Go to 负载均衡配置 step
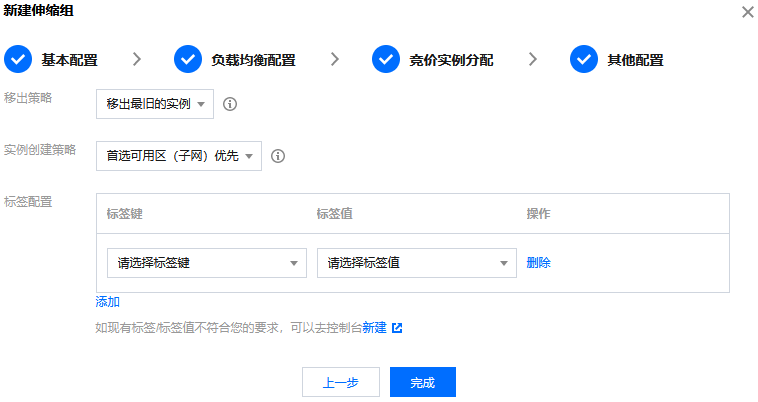758x402 pixels. pos(253,60)
